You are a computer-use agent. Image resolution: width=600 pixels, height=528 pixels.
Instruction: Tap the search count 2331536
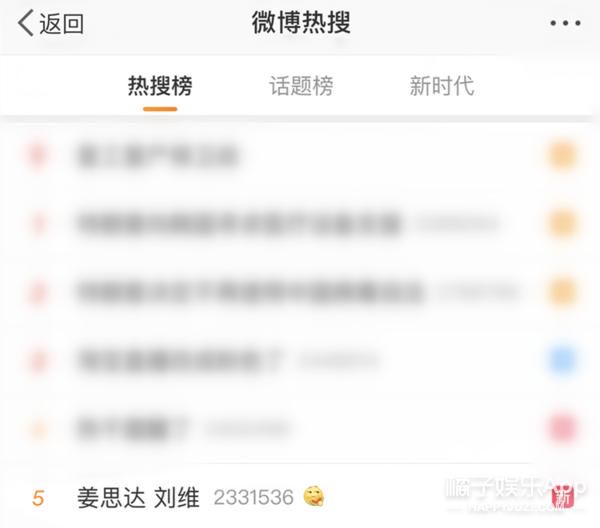254,497
